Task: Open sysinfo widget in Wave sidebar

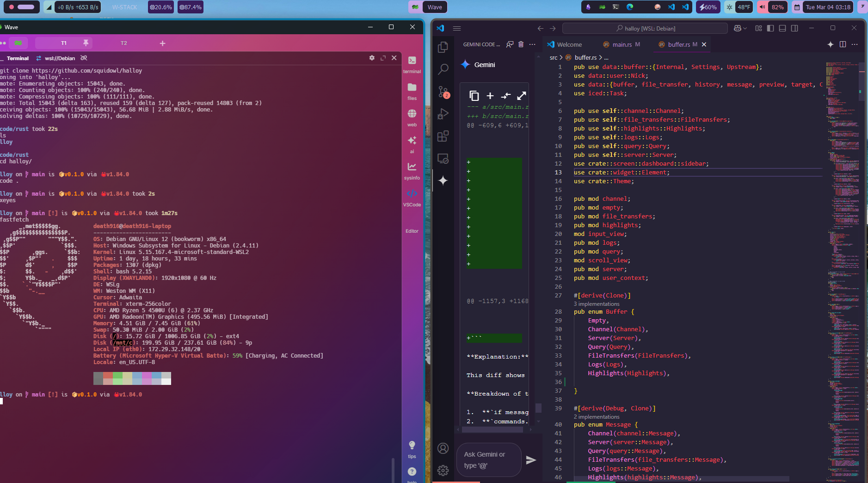Action: point(412,171)
